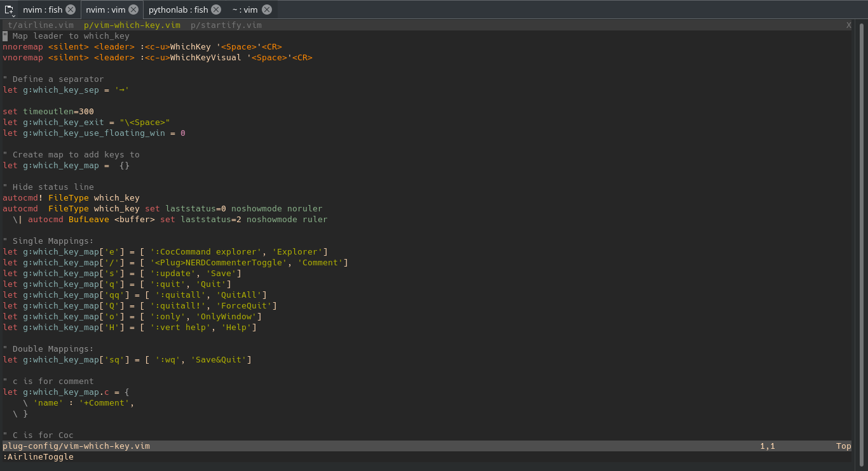
Task: Click the p/vim-which-key.vim active buffer label
Action: tap(132, 25)
